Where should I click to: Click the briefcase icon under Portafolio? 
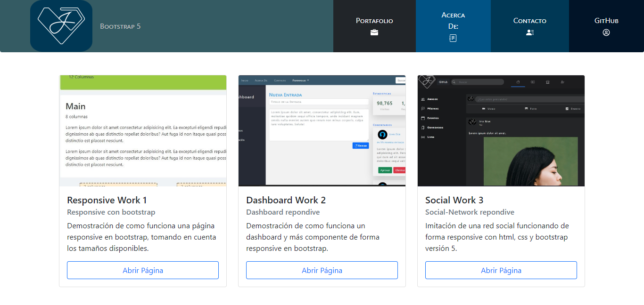coord(374,32)
